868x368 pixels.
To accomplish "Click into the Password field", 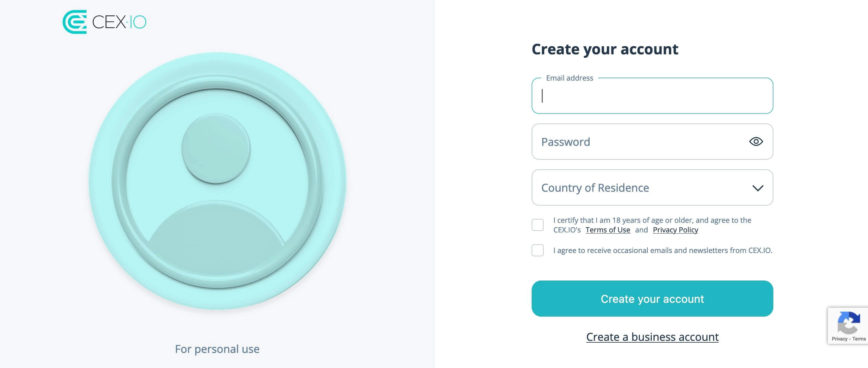I will [x=652, y=141].
